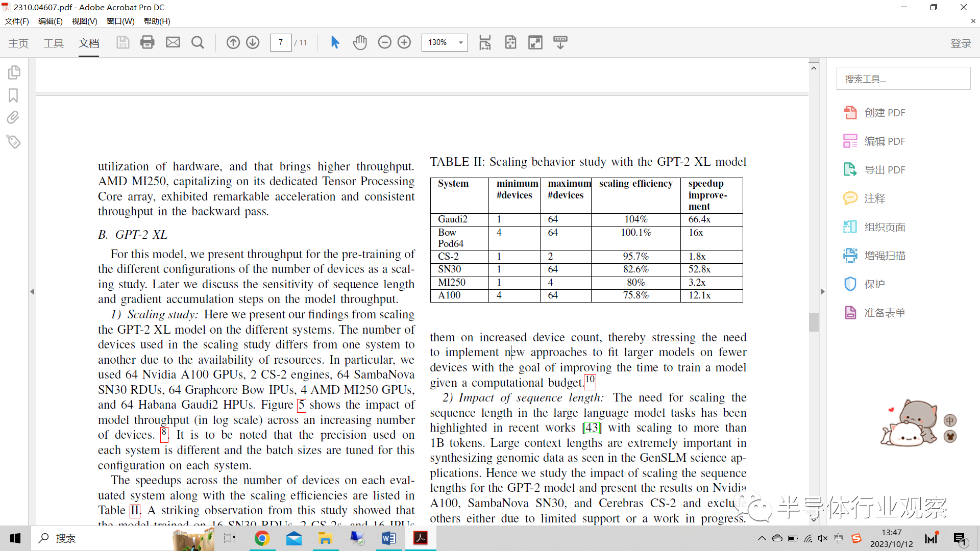Screen dimensions: 980x551
Task: Click the vertical scrollbar thumb
Action: click(814, 322)
